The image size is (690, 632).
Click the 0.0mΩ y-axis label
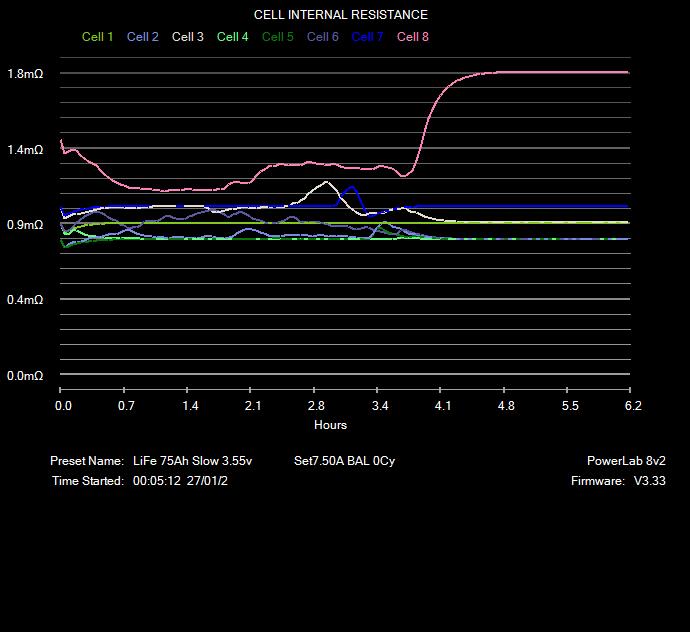[25, 376]
